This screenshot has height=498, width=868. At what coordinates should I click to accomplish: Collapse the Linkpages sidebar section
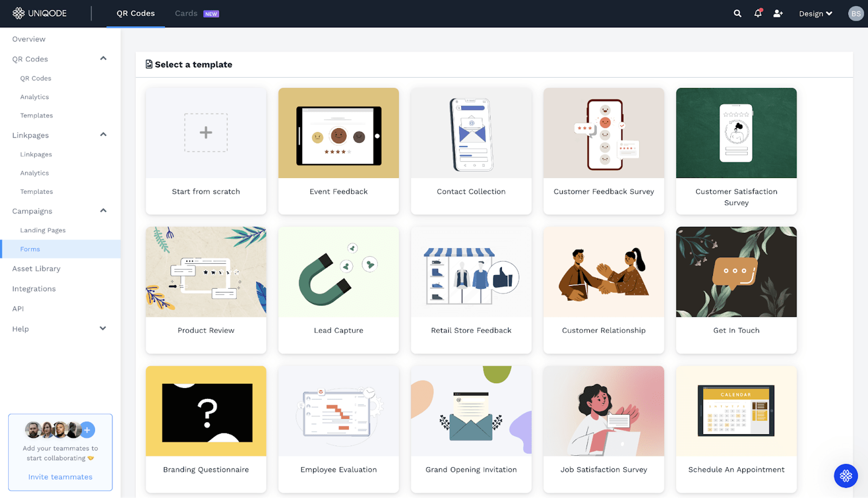point(103,135)
